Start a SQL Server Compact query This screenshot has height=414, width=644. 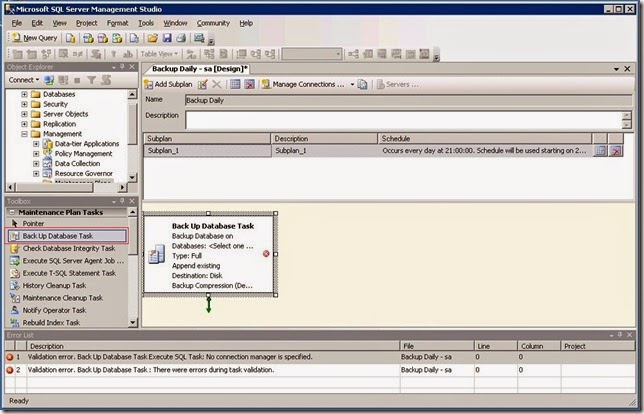[134, 38]
